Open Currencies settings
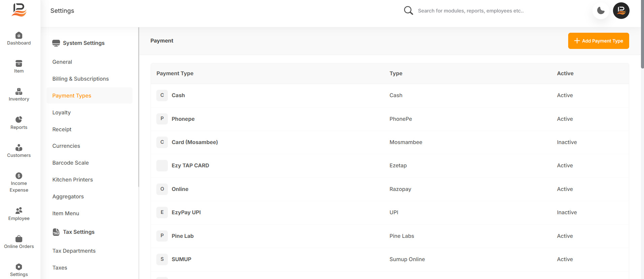 tap(66, 146)
